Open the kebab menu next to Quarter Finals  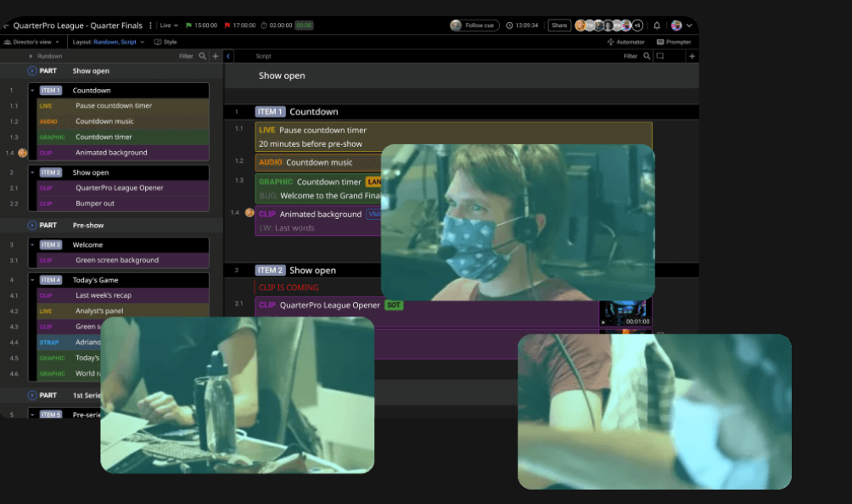150,25
